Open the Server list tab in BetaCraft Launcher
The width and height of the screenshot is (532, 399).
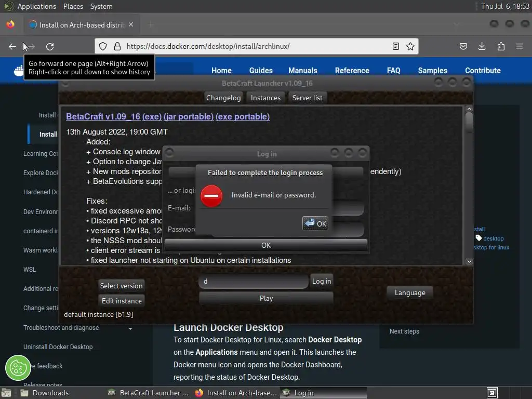[307, 98]
